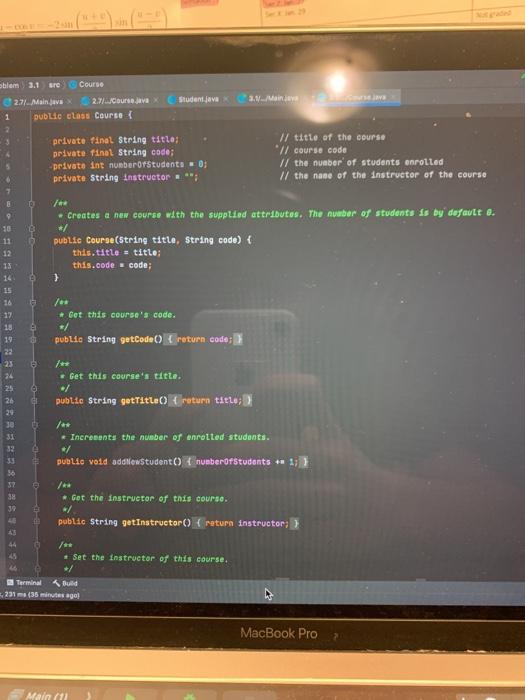The height and width of the screenshot is (700, 525).
Task: Select the 'Course' breadcrumb label
Action: [x=91, y=84]
